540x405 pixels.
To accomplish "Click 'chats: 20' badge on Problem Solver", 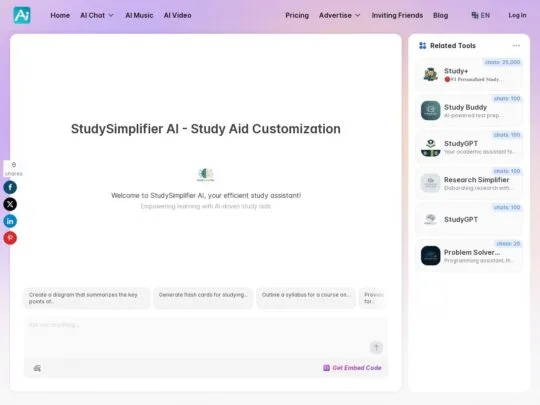I will pos(508,244).
